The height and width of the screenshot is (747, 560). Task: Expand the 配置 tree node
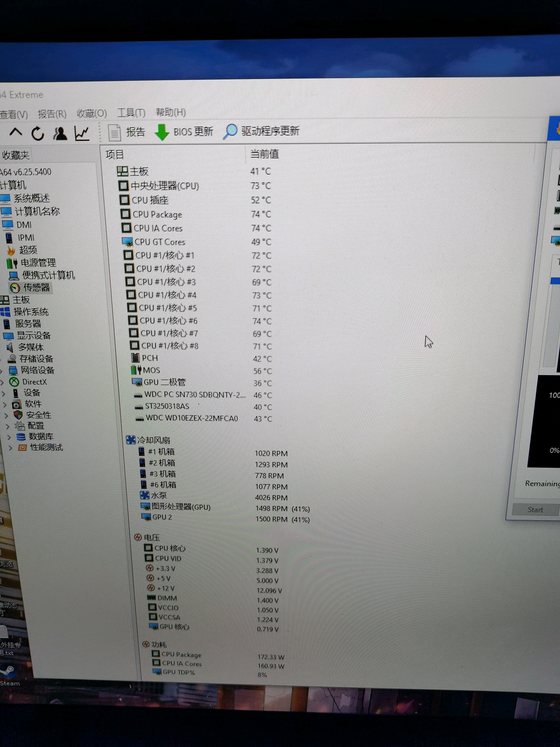[x=7, y=426]
